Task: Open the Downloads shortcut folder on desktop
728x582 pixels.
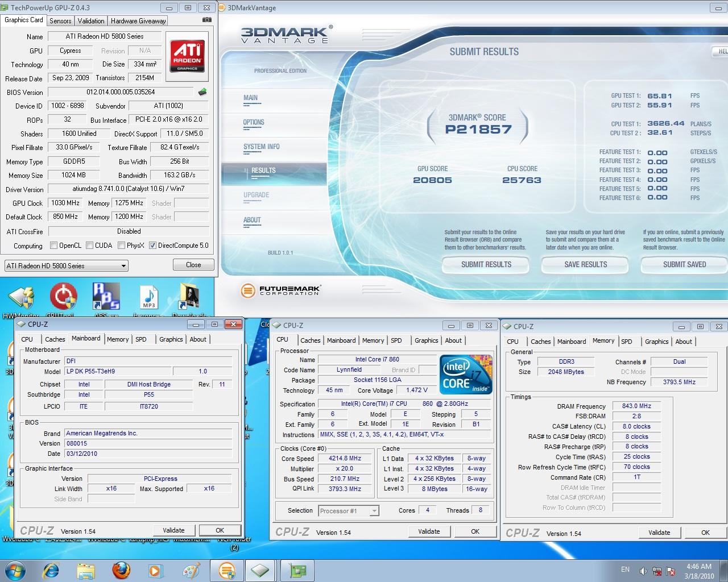Action: coord(189,300)
